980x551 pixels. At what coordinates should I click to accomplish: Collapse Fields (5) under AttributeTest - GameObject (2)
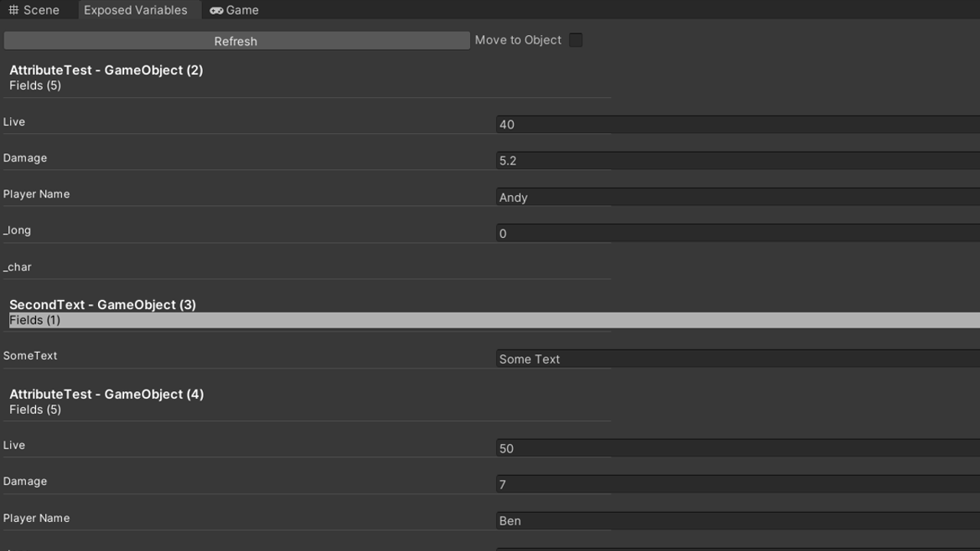[x=35, y=86]
